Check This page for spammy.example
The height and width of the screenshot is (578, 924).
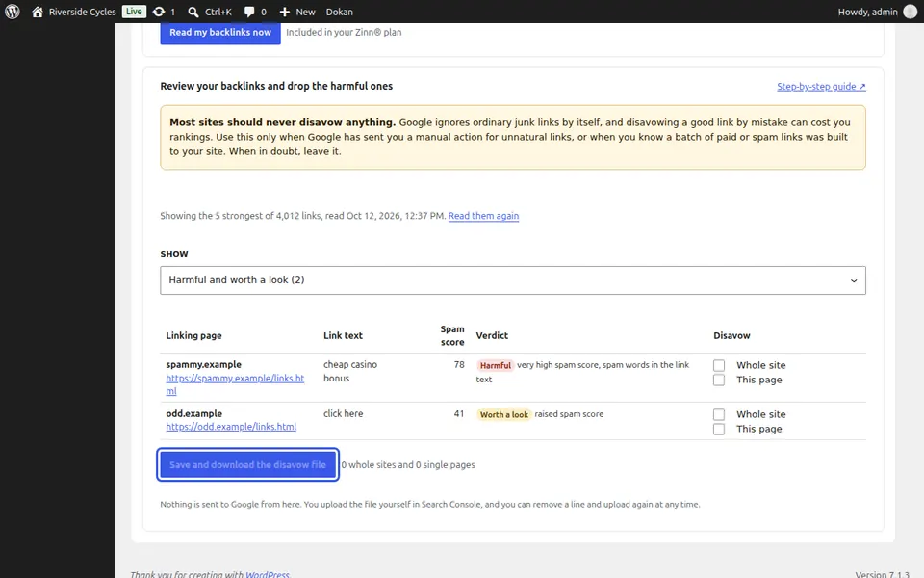(x=719, y=380)
